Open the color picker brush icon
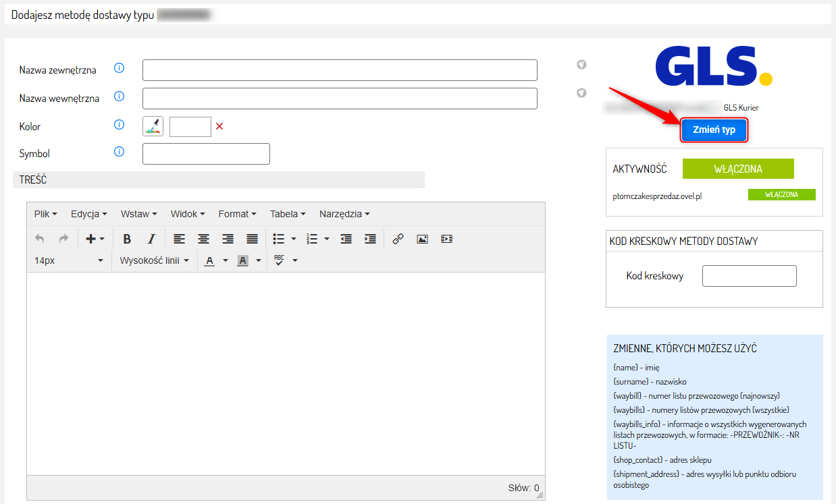The image size is (836, 504). coord(153,126)
